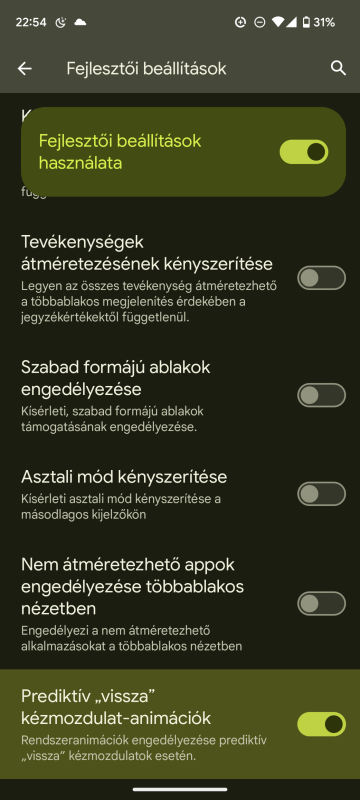Enable Tevékenységek átméretezésének kényszerítése switch
The height and width of the screenshot is (800, 360).
(321, 278)
